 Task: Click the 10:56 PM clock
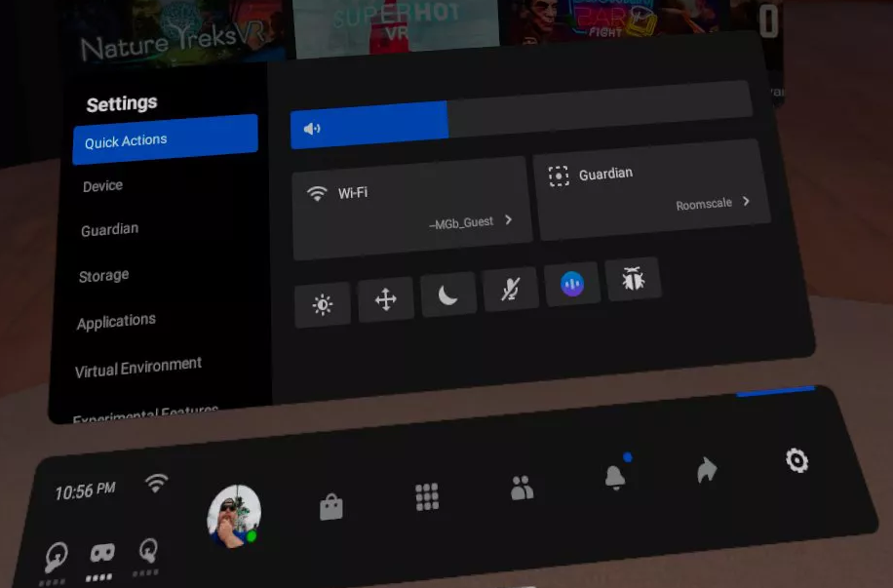85,490
